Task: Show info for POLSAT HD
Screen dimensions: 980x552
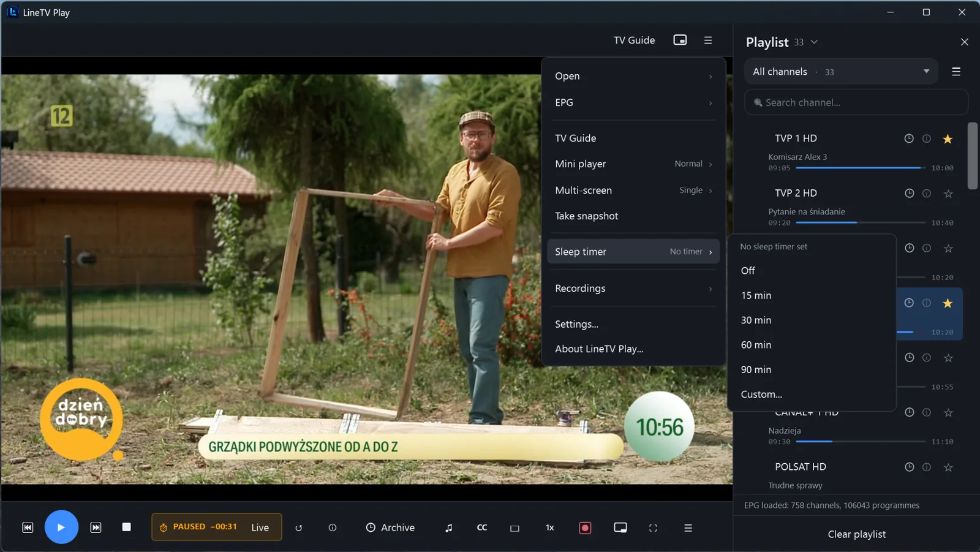Action: (x=927, y=467)
